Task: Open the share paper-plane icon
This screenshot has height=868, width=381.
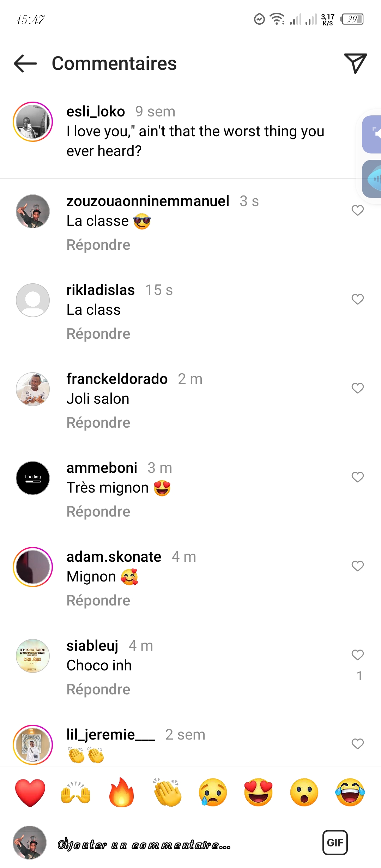Action: pos(355,64)
